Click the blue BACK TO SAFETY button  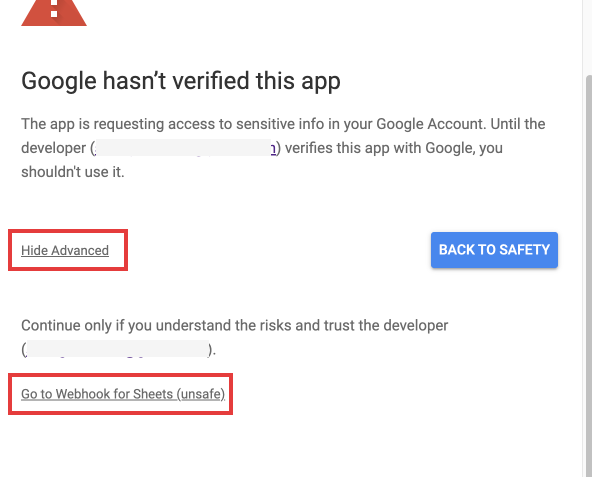coord(494,250)
